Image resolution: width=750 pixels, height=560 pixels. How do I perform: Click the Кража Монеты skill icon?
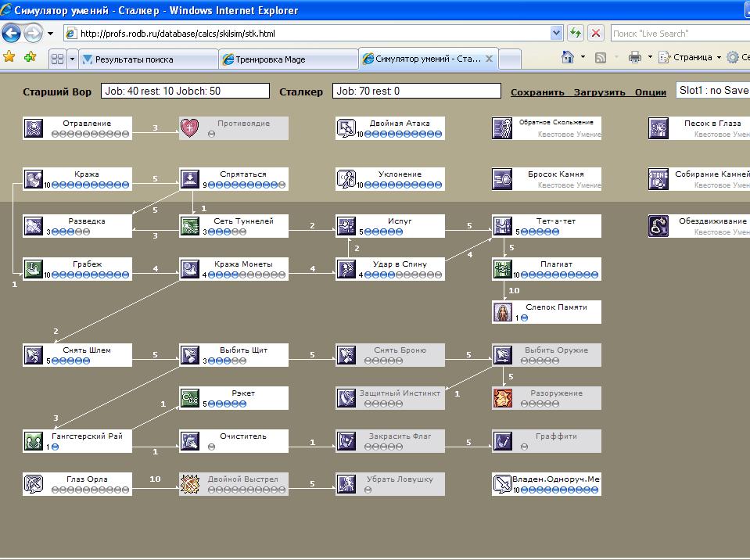[x=190, y=269]
